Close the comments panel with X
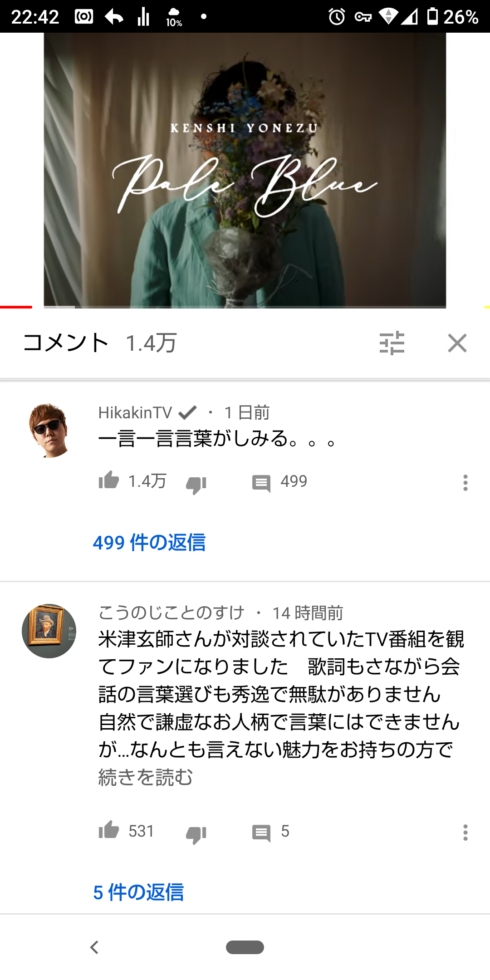The height and width of the screenshot is (980, 490). (x=457, y=343)
